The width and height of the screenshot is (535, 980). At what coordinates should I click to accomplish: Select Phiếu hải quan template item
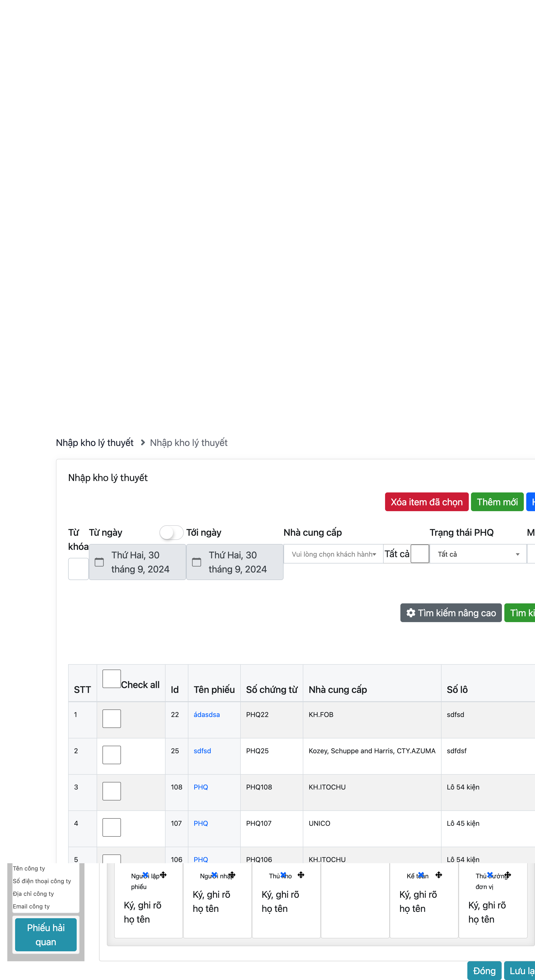(46, 935)
